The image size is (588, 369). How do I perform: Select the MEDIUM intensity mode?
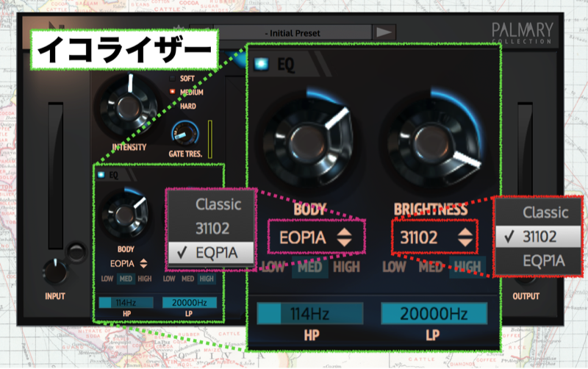tap(187, 93)
